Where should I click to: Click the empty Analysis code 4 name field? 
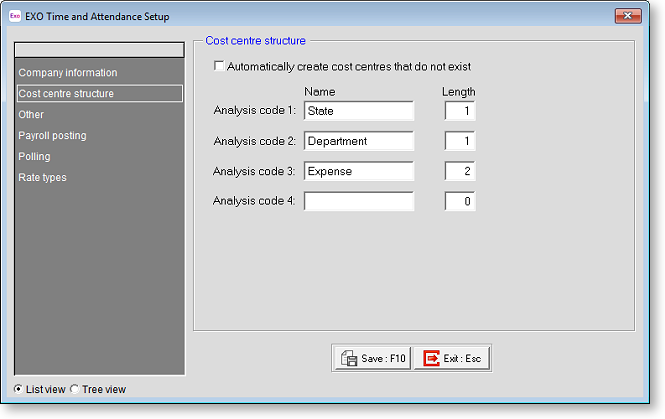point(358,201)
